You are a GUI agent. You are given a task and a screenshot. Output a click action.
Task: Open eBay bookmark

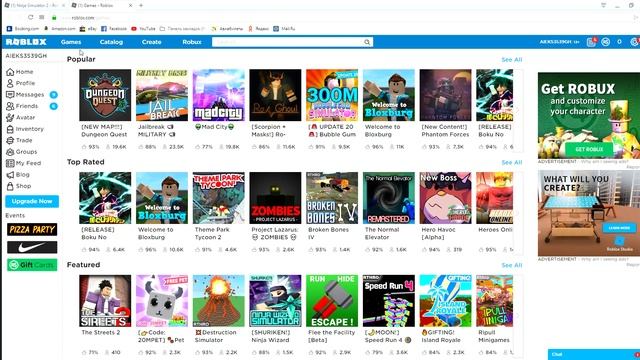88,29
